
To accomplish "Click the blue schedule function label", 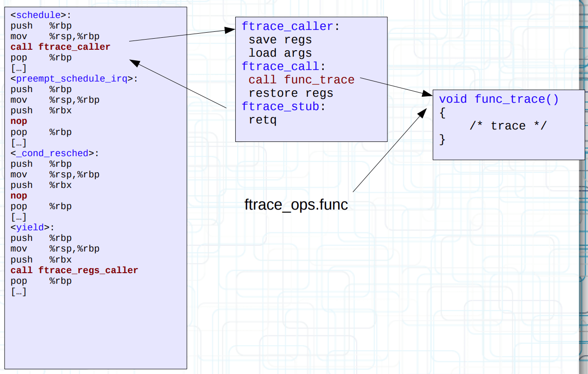I will point(38,15).
